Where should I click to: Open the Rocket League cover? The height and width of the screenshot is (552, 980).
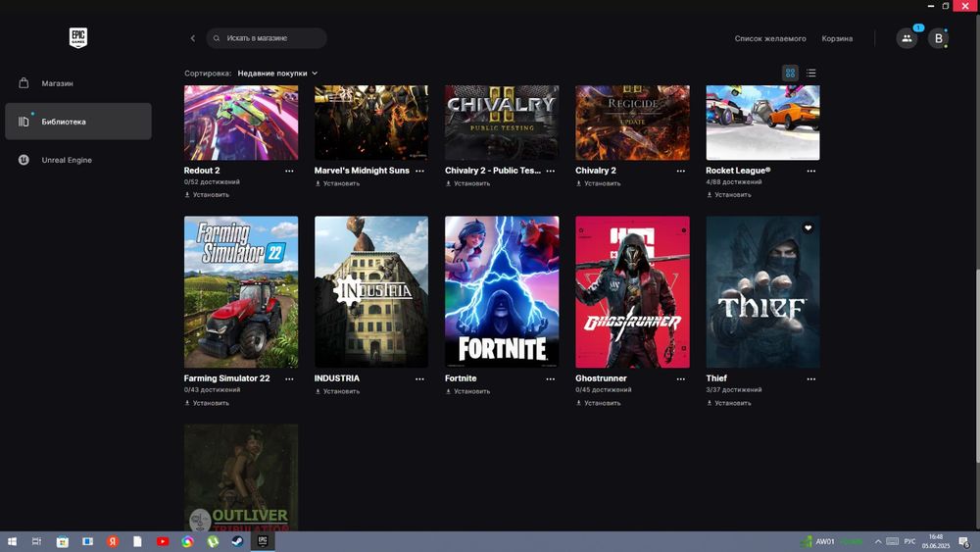tap(763, 123)
